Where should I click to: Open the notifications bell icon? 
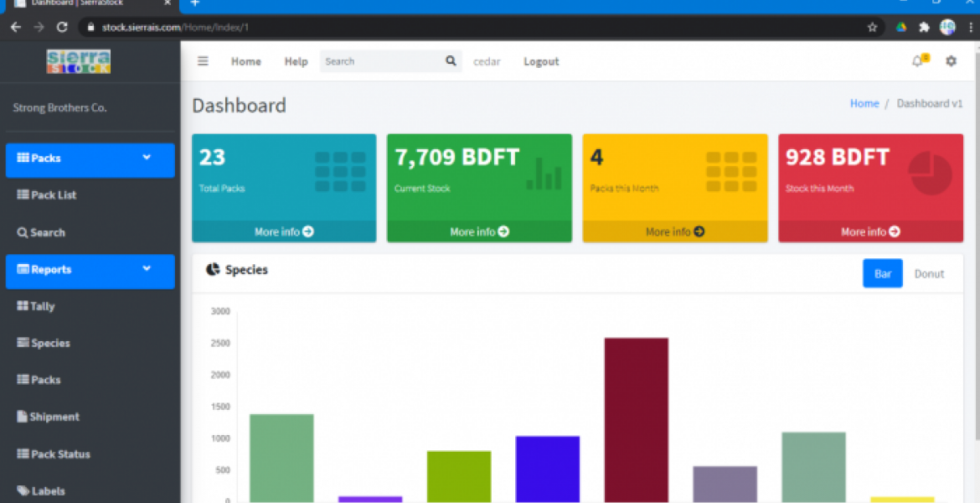pos(918,60)
